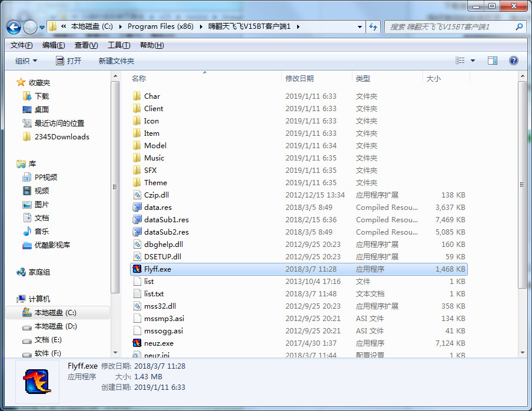Select 库 in the navigation pane
The height and width of the screenshot is (411, 532).
(32, 164)
